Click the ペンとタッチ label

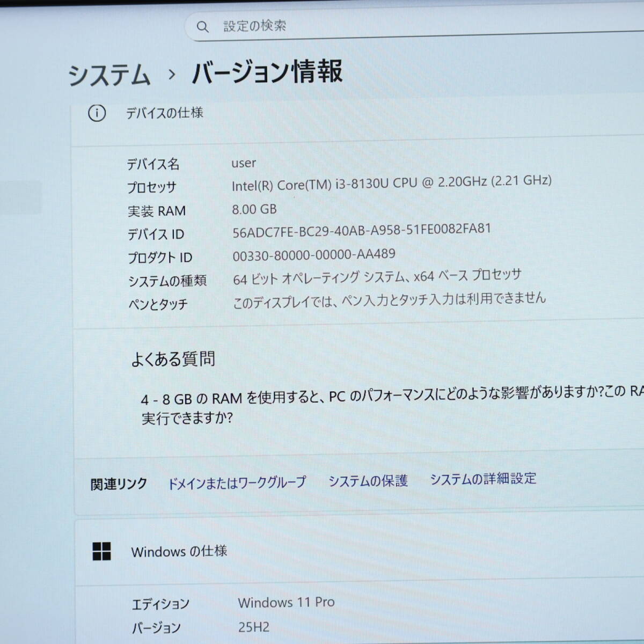tap(158, 304)
